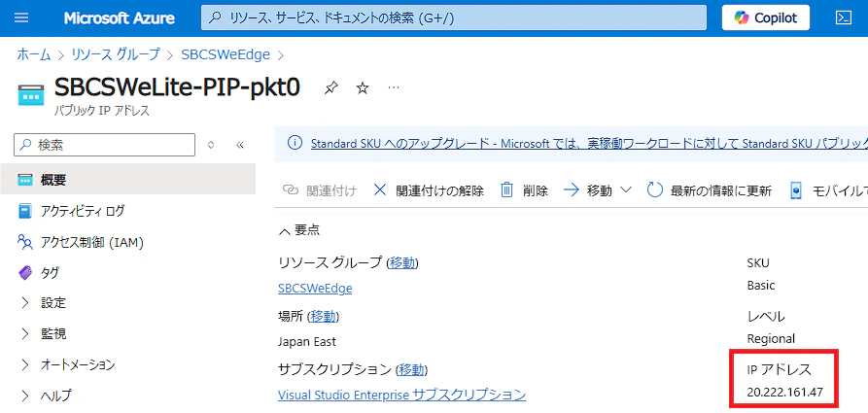
Task: Click 関連付け toolbar button
Action: (320, 190)
